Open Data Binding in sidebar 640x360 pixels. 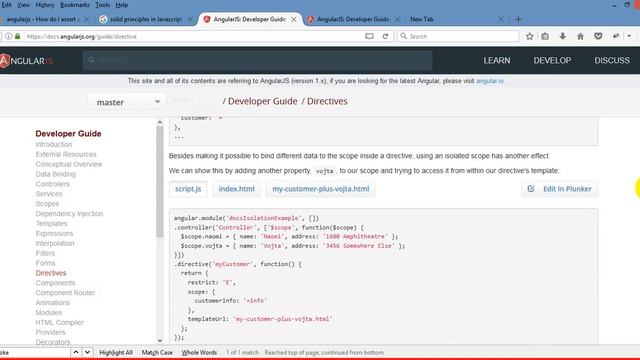(x=56, y=174)
